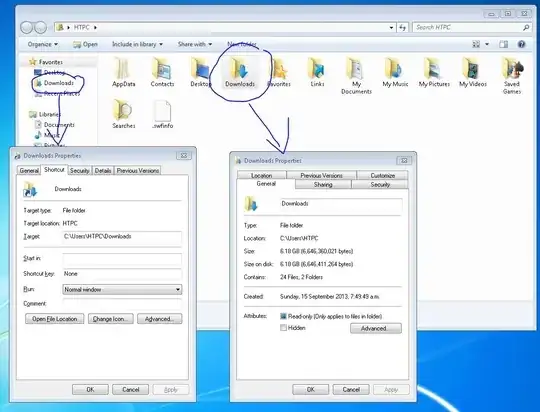This screenshot has width=540, height=412.
Task: Open the Organize menu dropdown
Action: click(43, 44)
